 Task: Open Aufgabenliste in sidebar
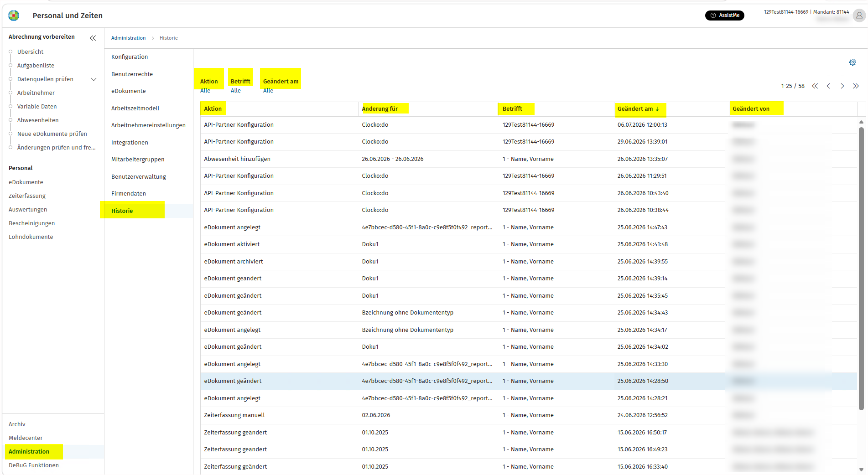coord(36,66)
